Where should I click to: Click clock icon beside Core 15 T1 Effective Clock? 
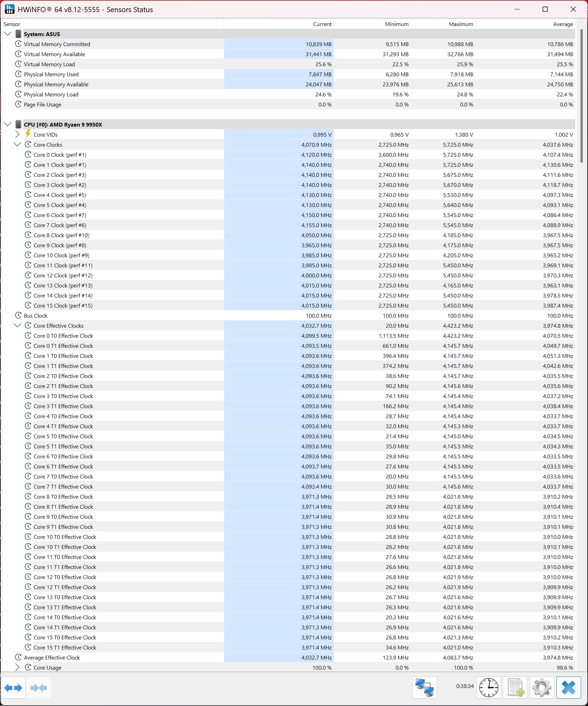(x=28, y=647)
